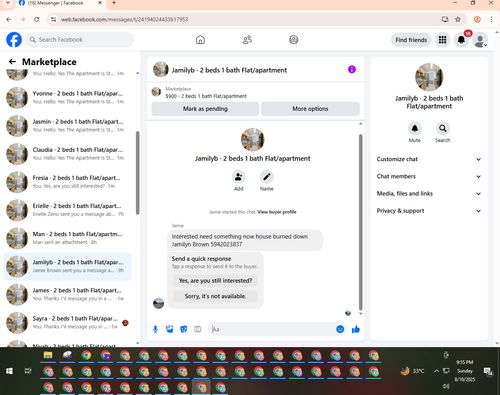This screenshot has height=395, width=500.
Task: Click Mark as pending button
Action: click(205, 109)
